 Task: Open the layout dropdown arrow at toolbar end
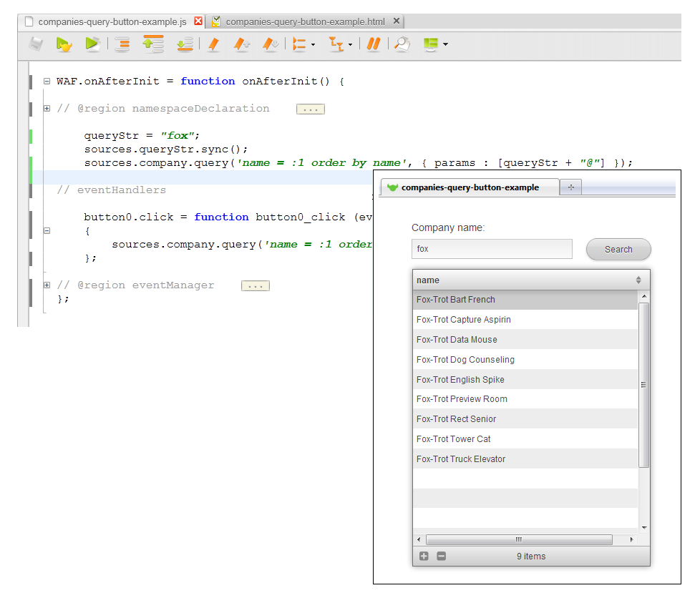pyautogui.click(x=446, y=45)
